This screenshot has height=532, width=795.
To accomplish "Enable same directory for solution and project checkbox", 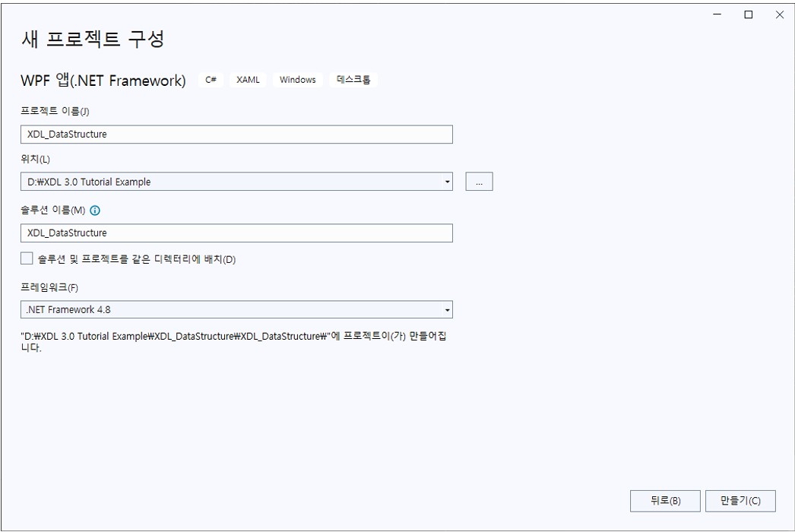I will [x=27, y=258].
